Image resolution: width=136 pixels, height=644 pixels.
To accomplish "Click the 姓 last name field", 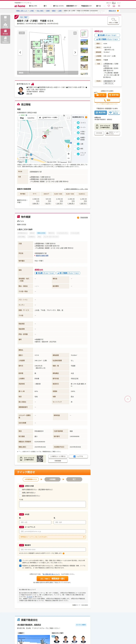I will 35,522.
